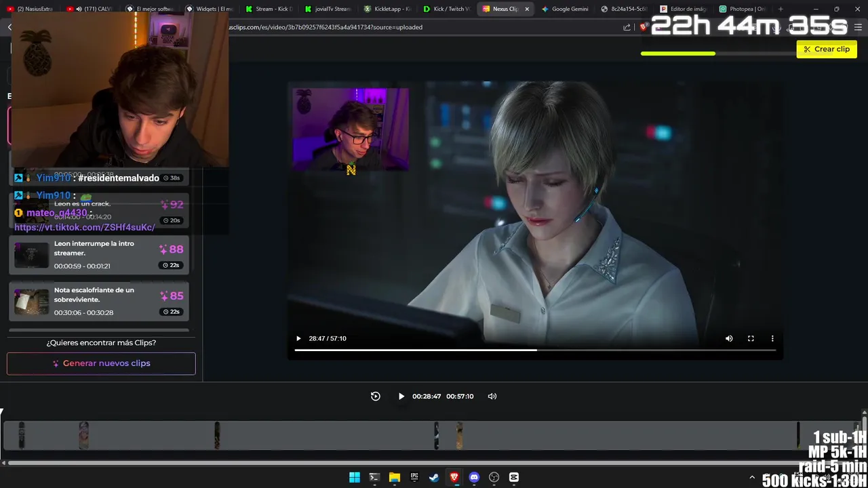
Task: Switch to the Photopea browser tab
Action: coord(743,9)
